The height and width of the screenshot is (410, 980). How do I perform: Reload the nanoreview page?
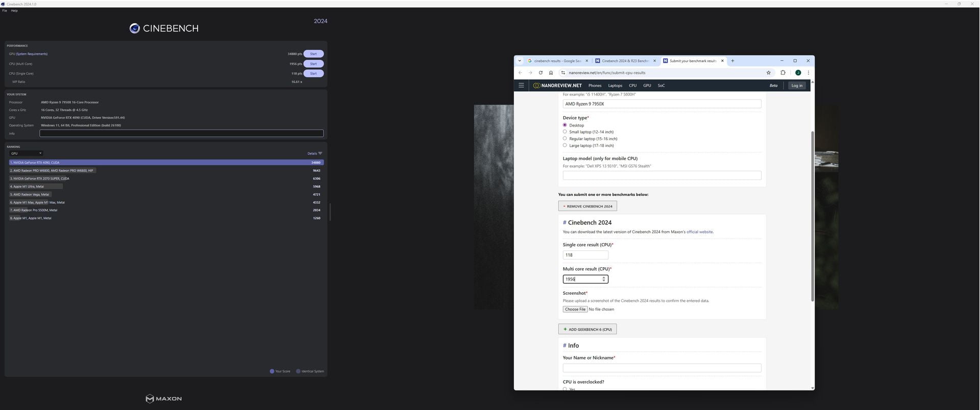pyautogui.click(x=541, y=72)
